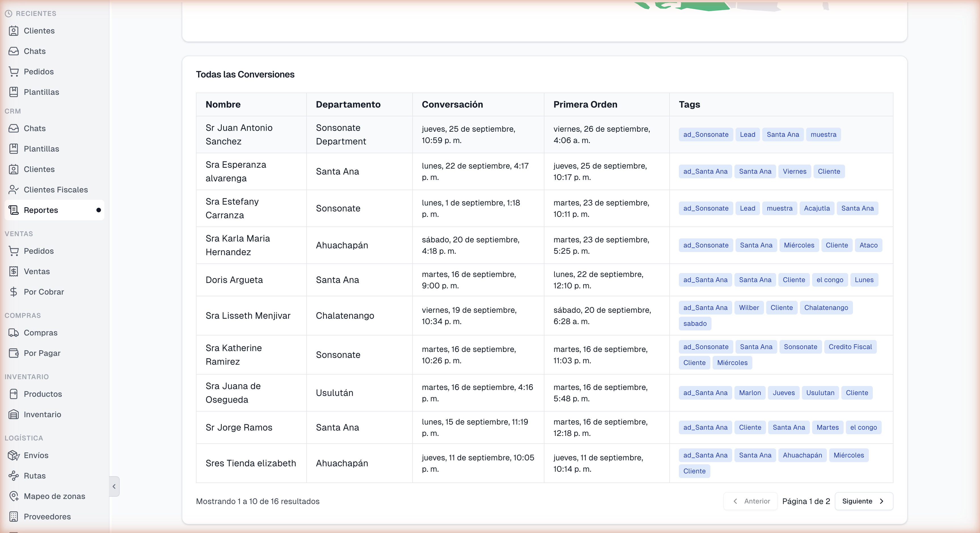The width and height of the screenshot is (980, 533).
Task: Click the Por Cobrar dollar icon
Action: click(x=14, y=292)
